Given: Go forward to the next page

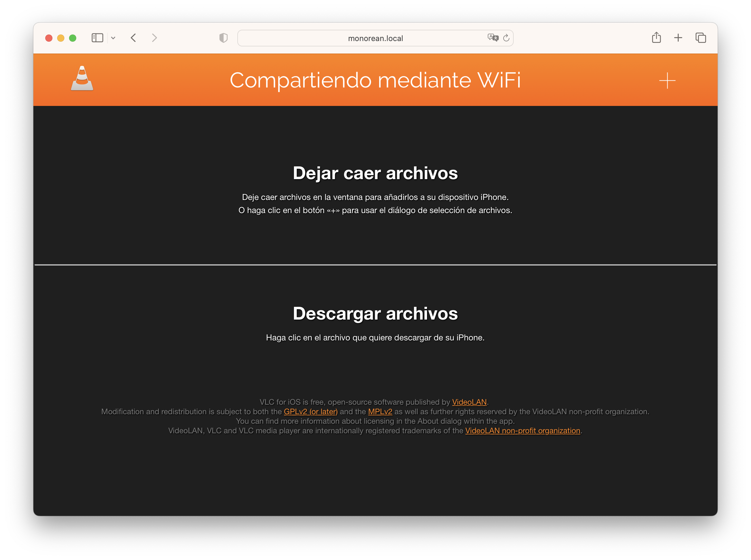Looking at the screenshot, I should pos(154,38).
